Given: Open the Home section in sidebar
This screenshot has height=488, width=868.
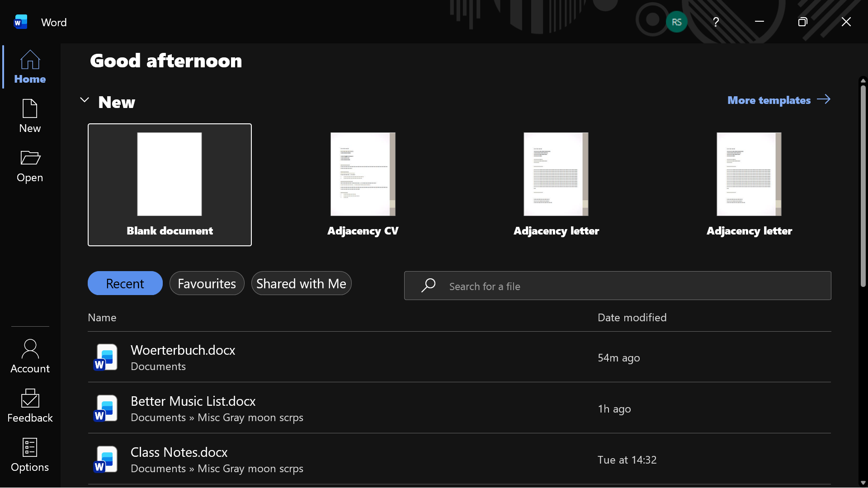Looking at the screenshot, I should (30, 67).
